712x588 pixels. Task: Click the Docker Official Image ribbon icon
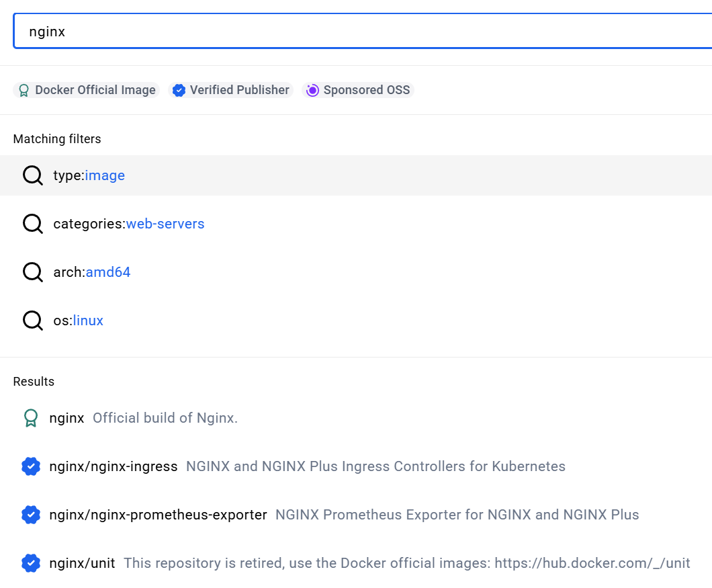(x=24, y=91)
